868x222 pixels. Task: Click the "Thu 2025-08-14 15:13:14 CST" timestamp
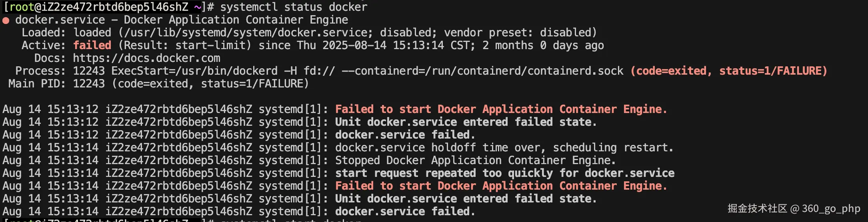(x=386, y=46)
